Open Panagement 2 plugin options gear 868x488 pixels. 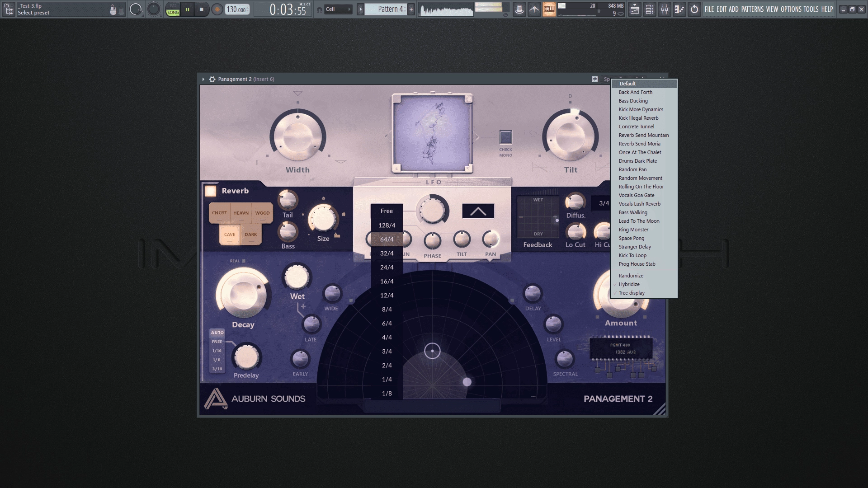coord(212,79)
